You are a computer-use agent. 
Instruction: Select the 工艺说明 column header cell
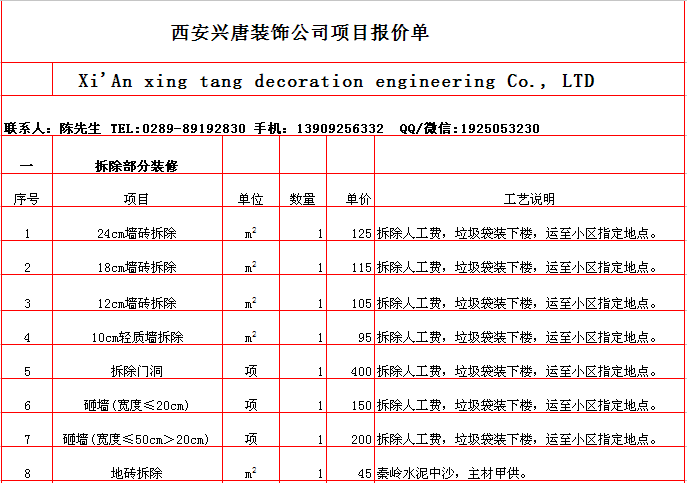528,200
